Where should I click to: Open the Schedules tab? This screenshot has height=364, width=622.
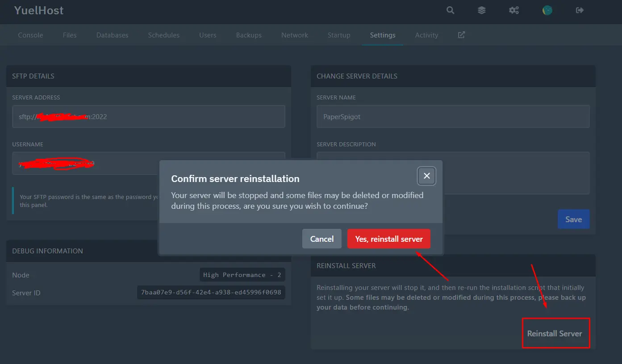click(x=163, y=35)
